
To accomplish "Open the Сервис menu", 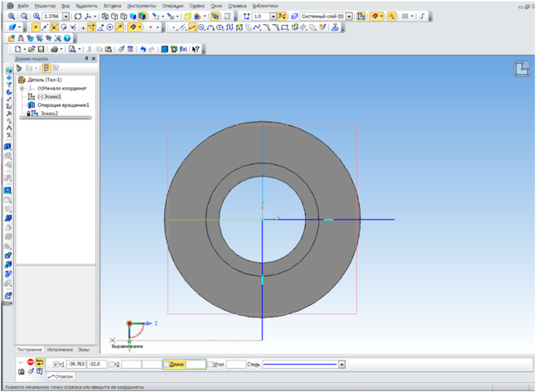I will [x=197, y=6].
